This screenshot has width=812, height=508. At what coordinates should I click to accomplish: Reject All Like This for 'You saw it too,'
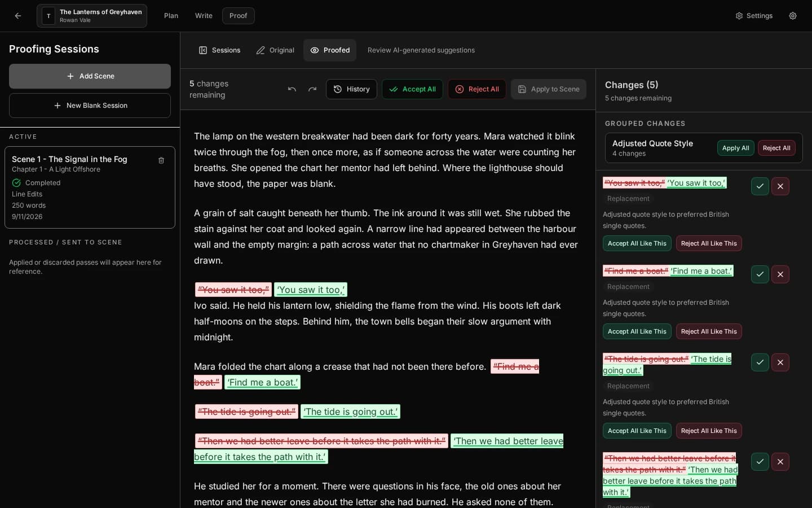coord(709,243)
